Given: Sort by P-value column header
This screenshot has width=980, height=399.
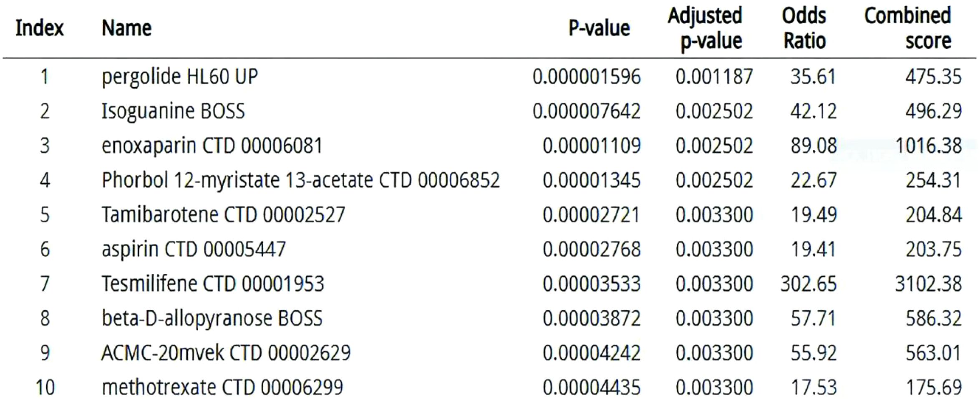Looking at the screenshot, I should coord(599,28).
